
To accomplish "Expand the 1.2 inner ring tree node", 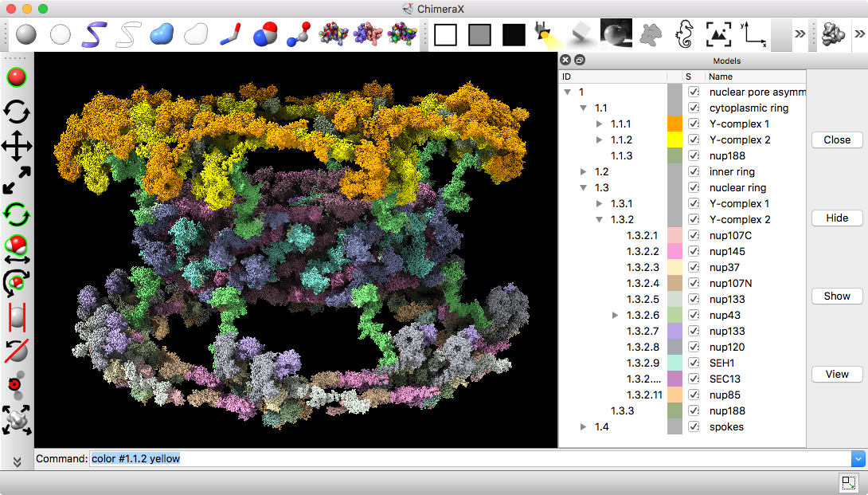I will [x=584, y=172].
